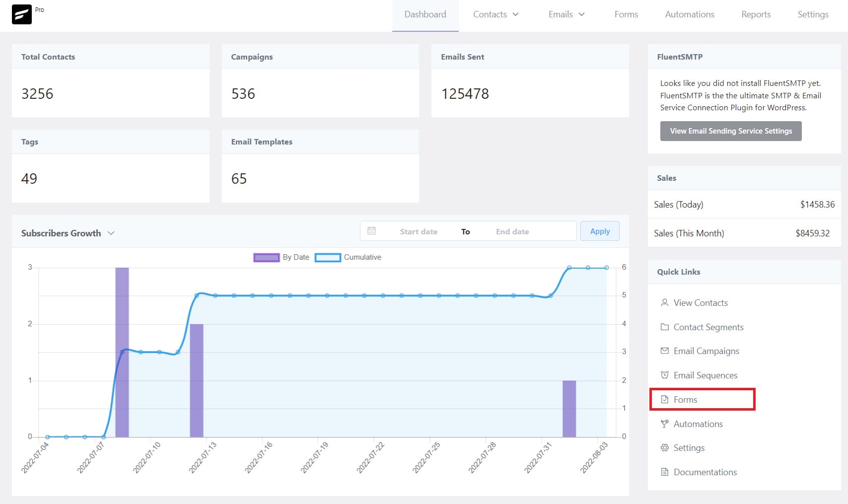This screenshot has width=848, height=504.
Task: Click View Email Sending Service Settings button
Action: (x=731, y=131)
